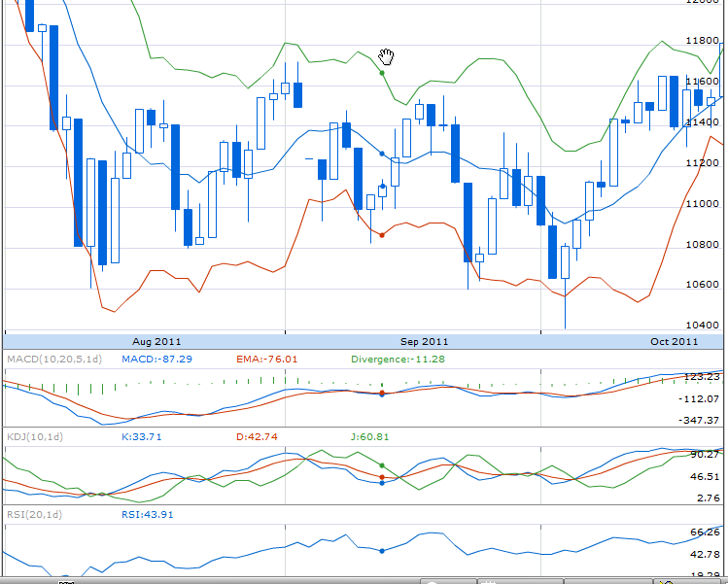This screenshot has height=584, width=728.
Task: Click the K:33.71 value label
Action: pyautogui.click(x=142, y=437)
